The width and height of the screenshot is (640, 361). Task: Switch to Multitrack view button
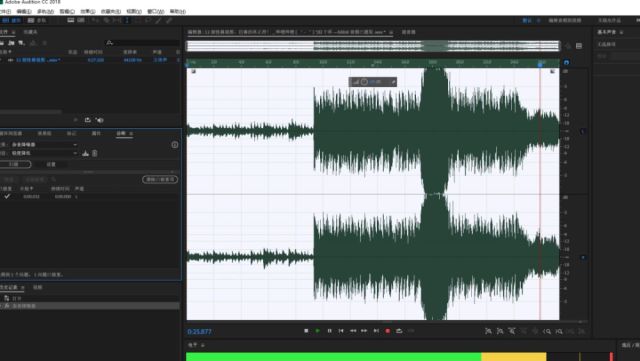(37, 20)
